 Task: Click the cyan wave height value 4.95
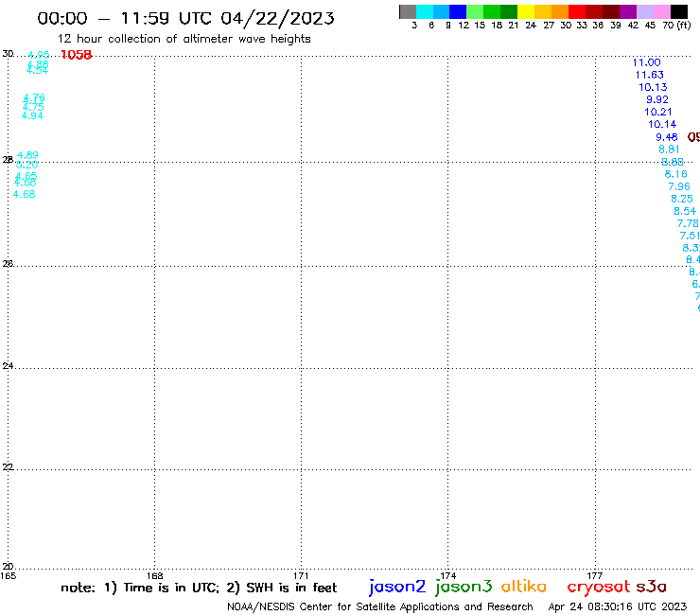[x=39, y=55]
